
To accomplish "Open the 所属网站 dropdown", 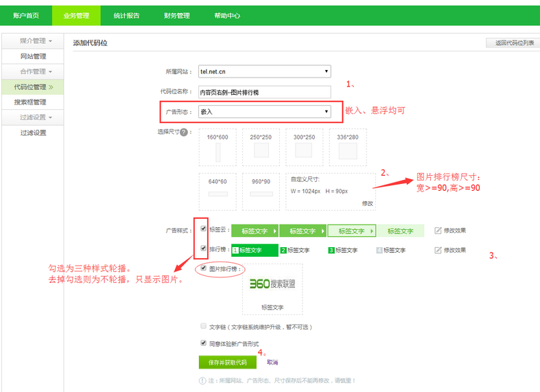I will click(264, 71).
